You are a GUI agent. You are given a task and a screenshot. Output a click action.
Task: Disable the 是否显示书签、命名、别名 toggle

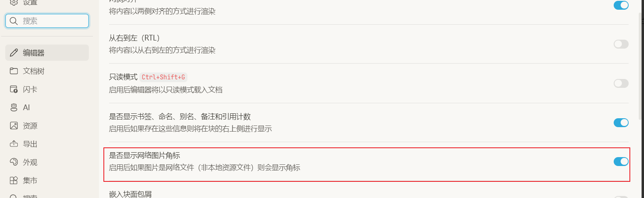pyautogui.click(x=621, y=123)
